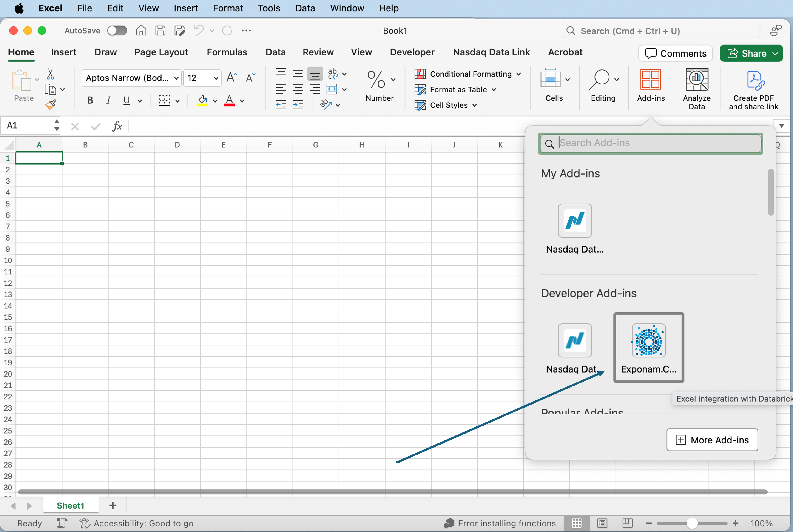Screen dimensions: 793x532
Task: Increase font size with larger A
Action: click(x=232, y=78)
